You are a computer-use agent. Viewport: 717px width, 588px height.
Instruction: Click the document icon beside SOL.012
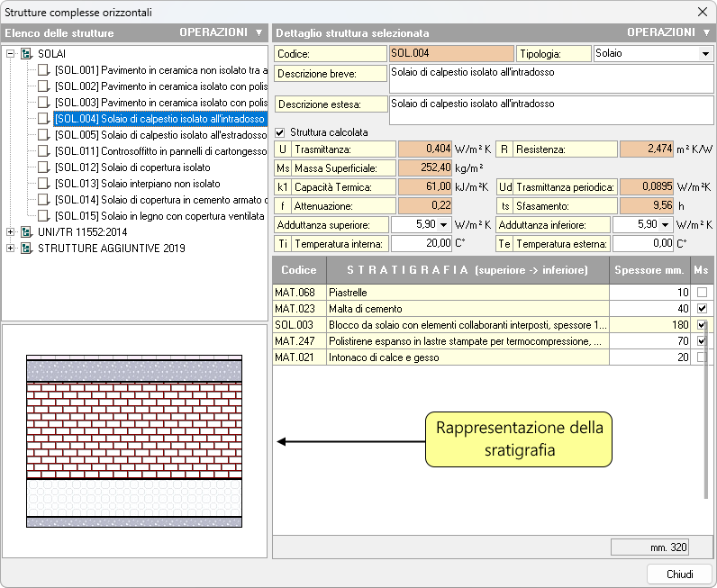click(x=43, y=167)
